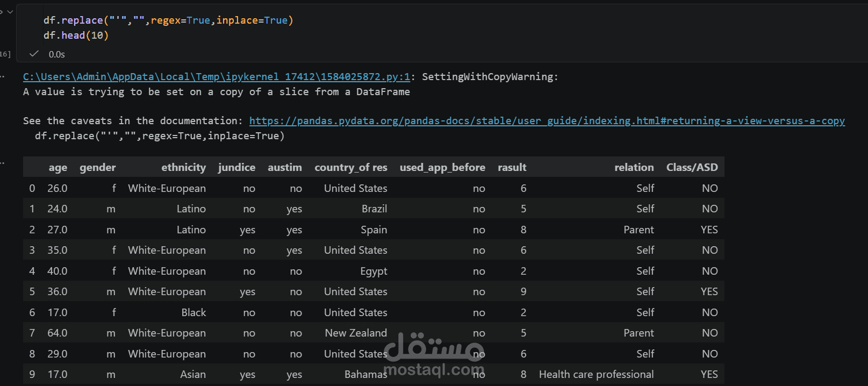This screenshot has width=868, height=386.
Task: Click the "ethnicity" column header
Action: click(183, 167)
